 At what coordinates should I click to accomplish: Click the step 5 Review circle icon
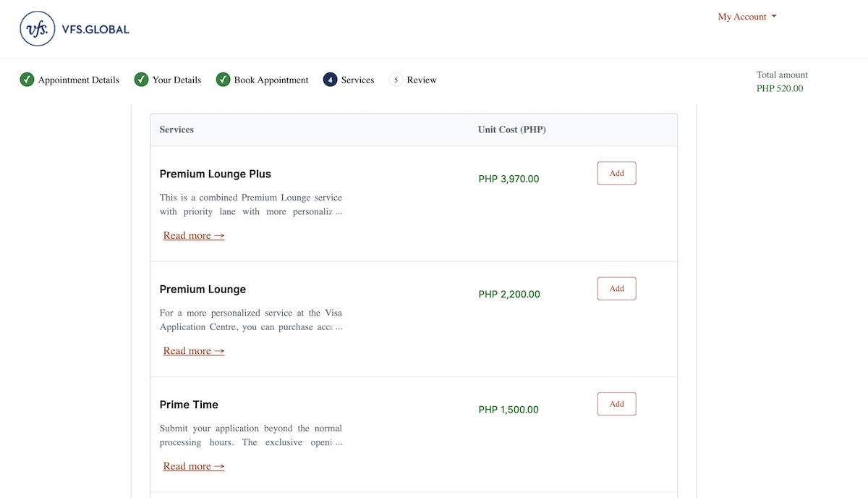pos(396,80)
